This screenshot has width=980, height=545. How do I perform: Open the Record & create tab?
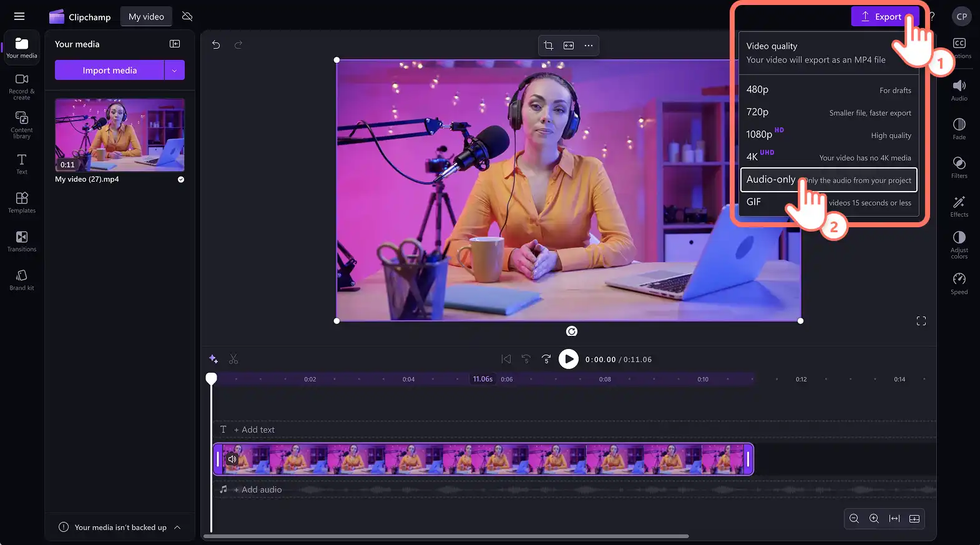pyautogui.click(x=22, y=86)
